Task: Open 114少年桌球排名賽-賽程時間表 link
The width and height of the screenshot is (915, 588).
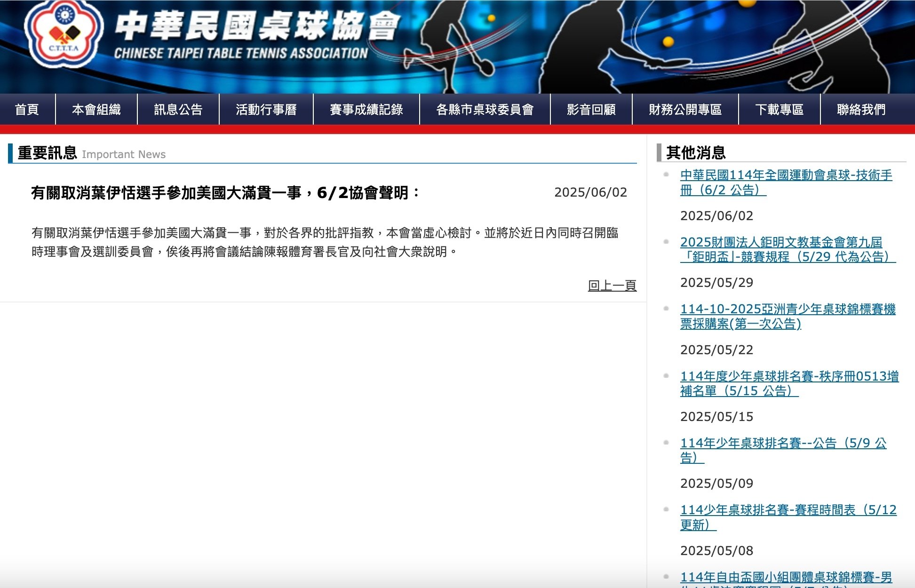Action: point(788,517)
